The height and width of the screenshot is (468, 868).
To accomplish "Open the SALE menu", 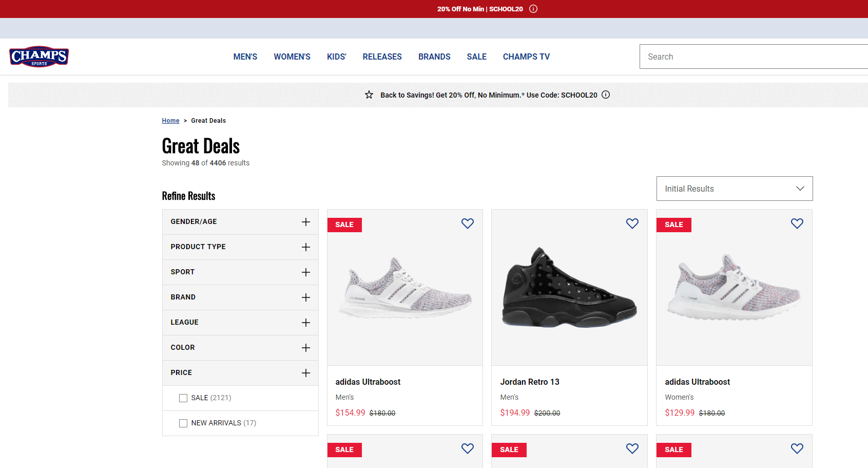I will tap(477, 57).
